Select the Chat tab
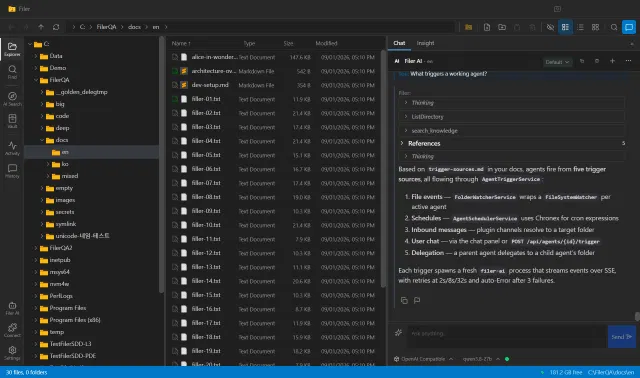Image resolution: width=640 pixels, height=378 pixels. (399, 43)
